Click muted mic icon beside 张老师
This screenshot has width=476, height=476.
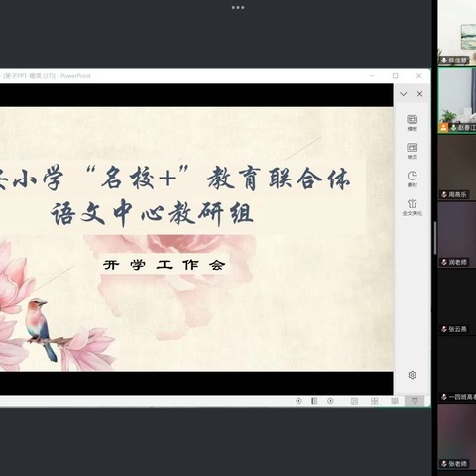point(444,464)
